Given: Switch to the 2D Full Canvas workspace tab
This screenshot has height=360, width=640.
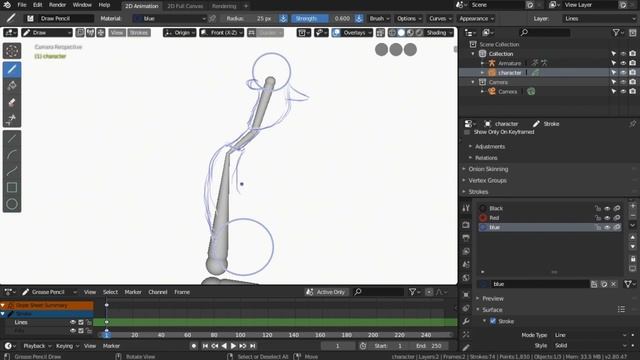Looking at the screenshot, I should click(x=185, y=6).
